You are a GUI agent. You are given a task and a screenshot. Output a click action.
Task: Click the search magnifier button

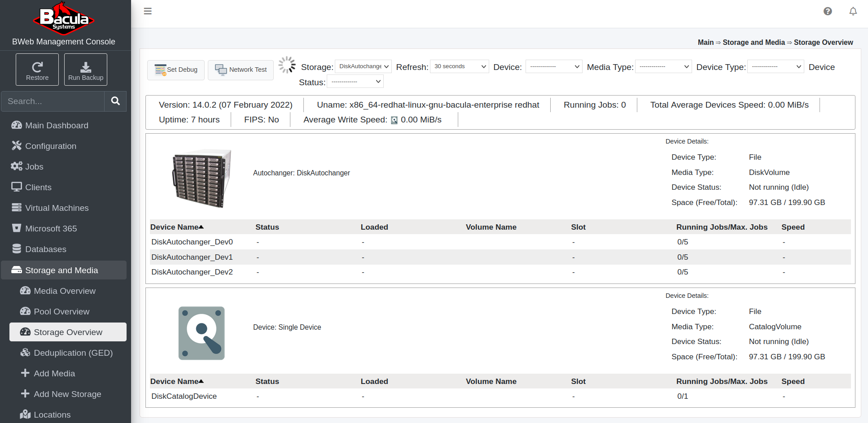coord(115,101)
